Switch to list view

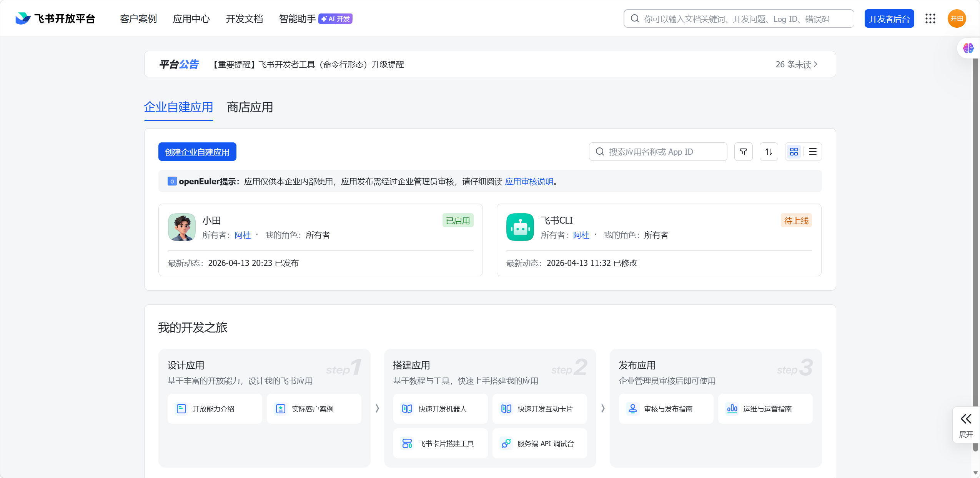812,152
